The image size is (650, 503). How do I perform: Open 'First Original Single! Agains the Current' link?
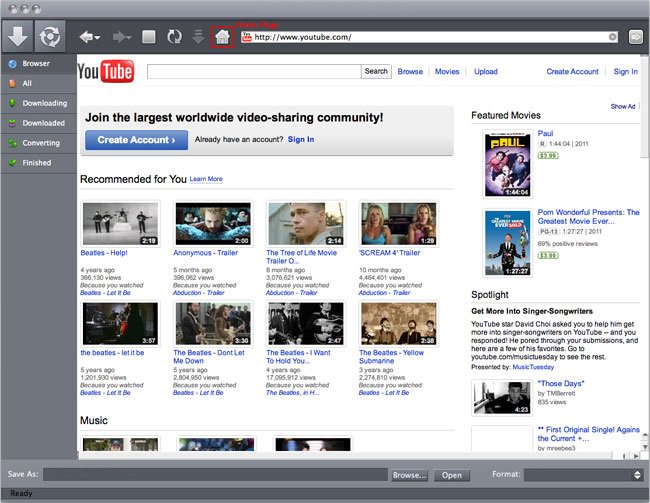pos(589,434)
